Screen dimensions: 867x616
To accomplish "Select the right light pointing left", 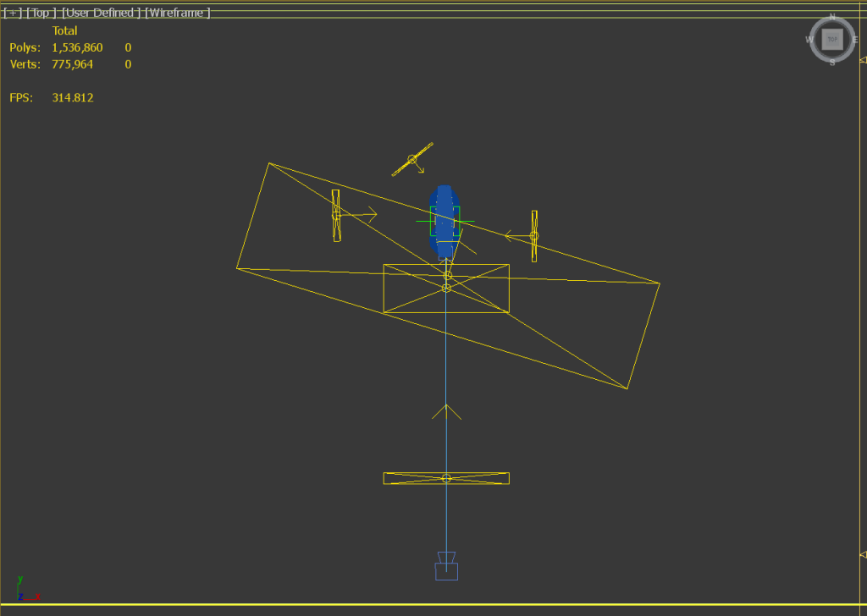I will coord(534,236).
